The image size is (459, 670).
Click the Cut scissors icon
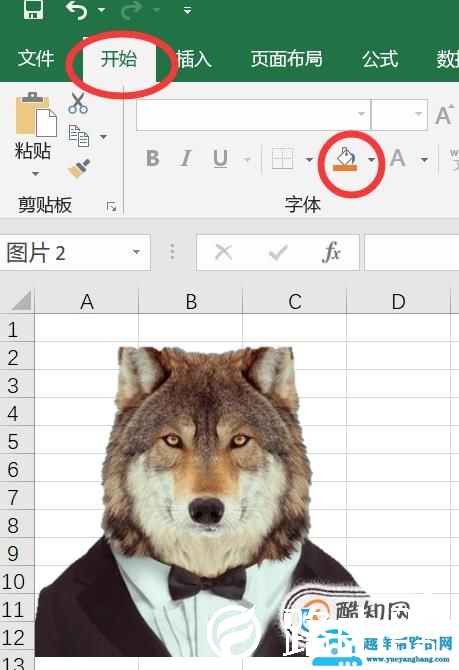pyautogui.click(x=78, y=103)
